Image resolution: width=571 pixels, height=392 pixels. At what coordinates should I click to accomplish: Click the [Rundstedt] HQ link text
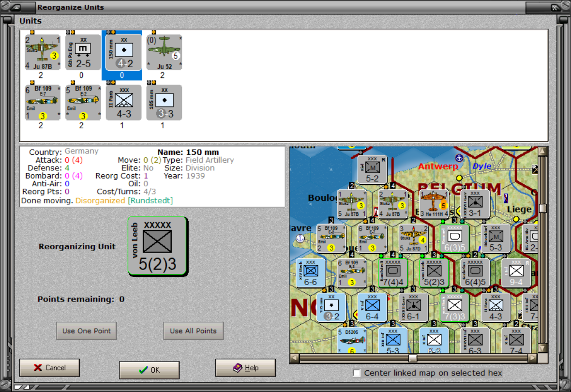coord(150,201)
